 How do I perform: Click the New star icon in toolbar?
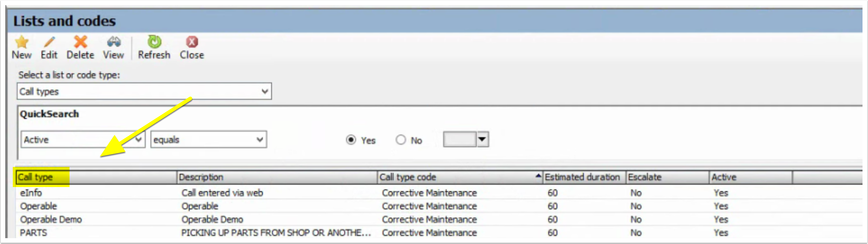[22, 42]
